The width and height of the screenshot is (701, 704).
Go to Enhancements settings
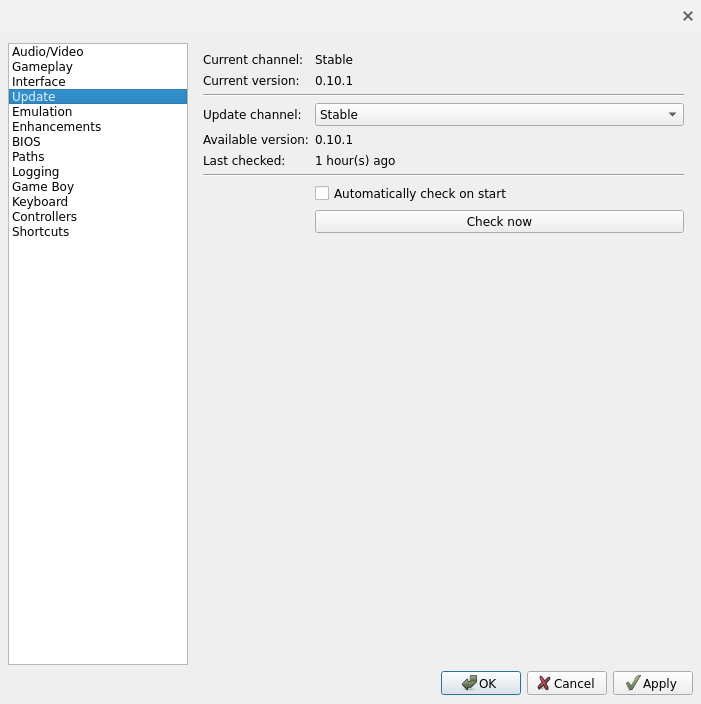coord(98,127)
